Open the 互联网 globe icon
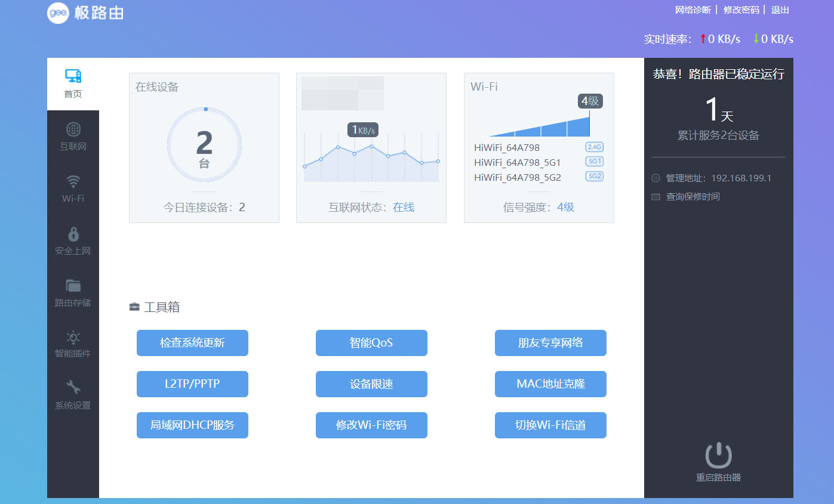This screenshot has height=504, width=834. pos(73,129)
